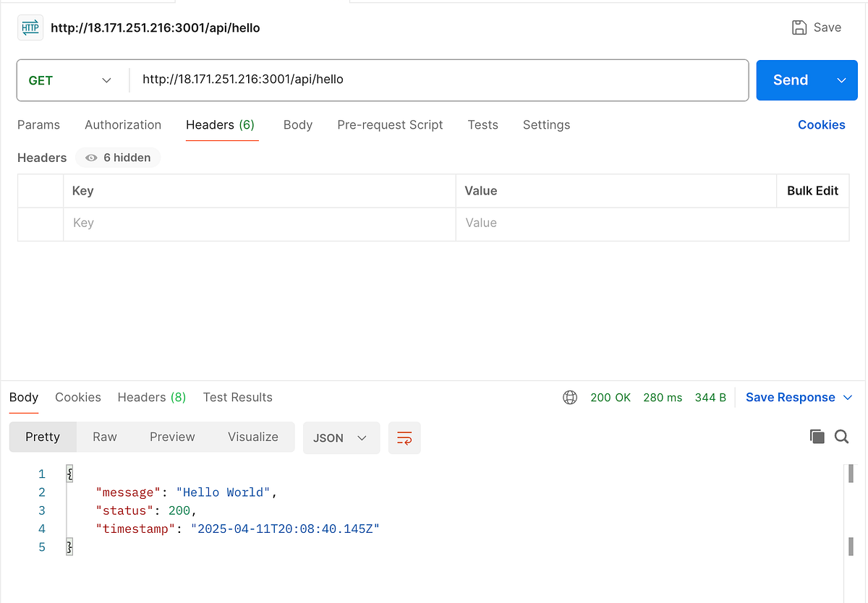Click Bulk Edit for headers
Screen dimensions: 868x603
[x=812, y=190]
